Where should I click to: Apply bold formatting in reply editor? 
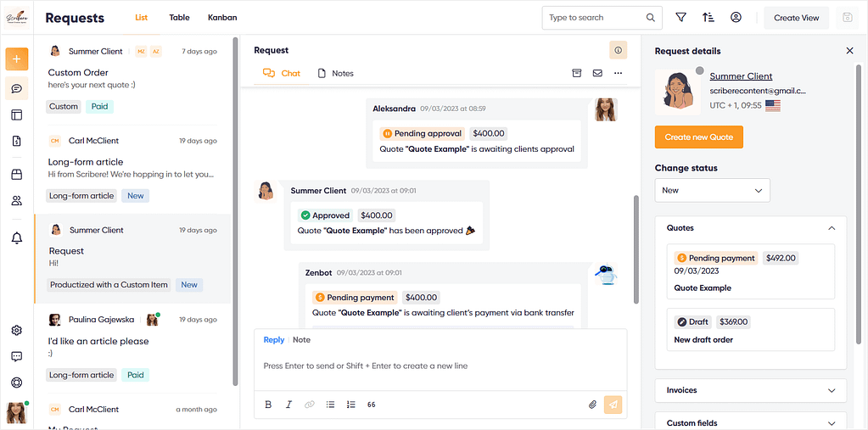point(268,405)
